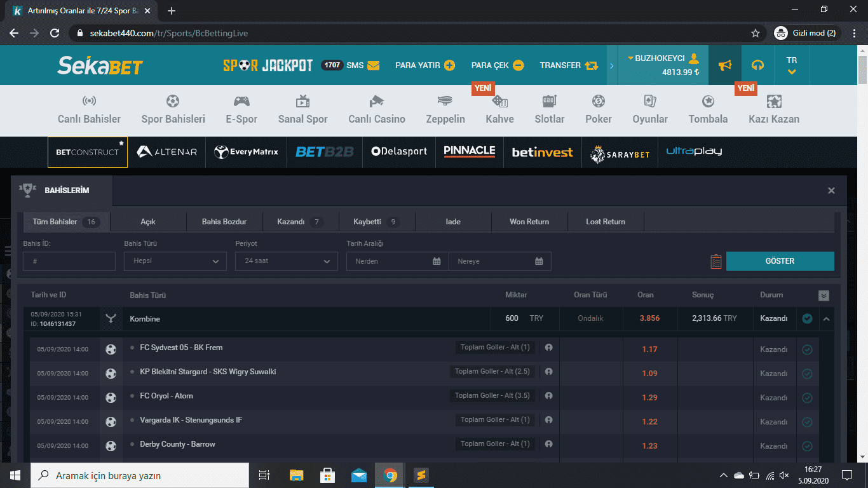Launch Zeppelin game
Screen dimensions: 868x488
pos(445,110)
